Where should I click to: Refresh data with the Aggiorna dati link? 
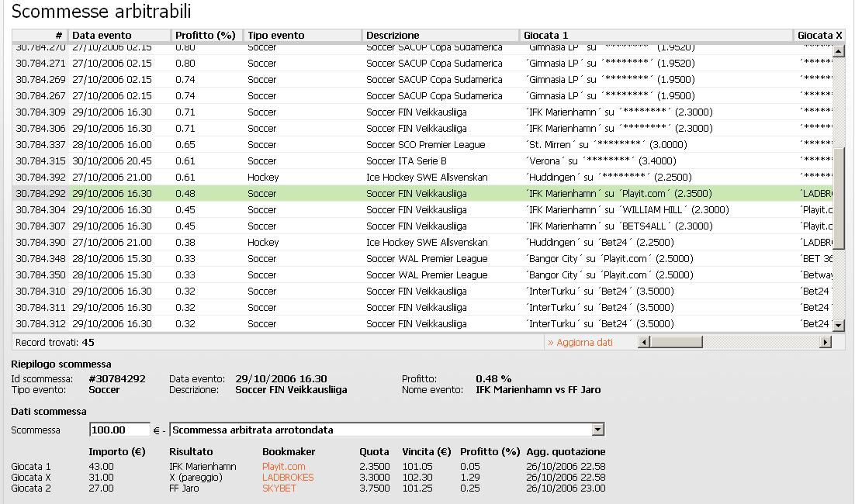point(580,343)
